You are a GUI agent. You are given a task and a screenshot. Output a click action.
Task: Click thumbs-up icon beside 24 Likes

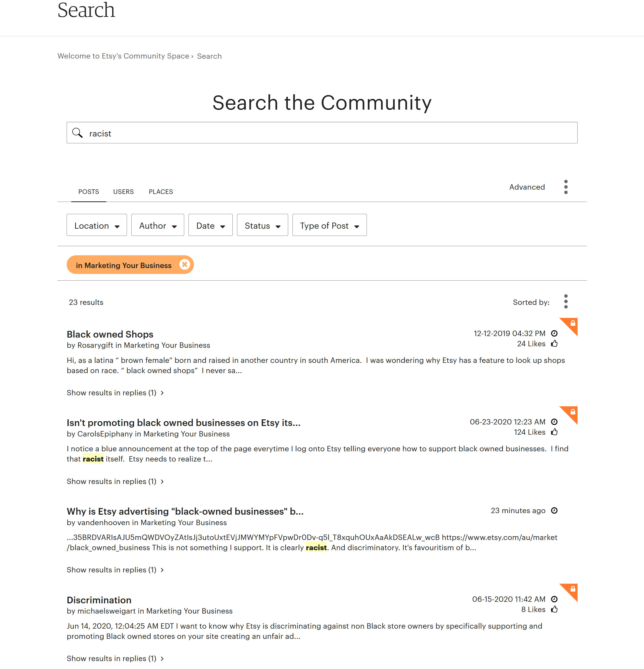[x=554, y=344]
